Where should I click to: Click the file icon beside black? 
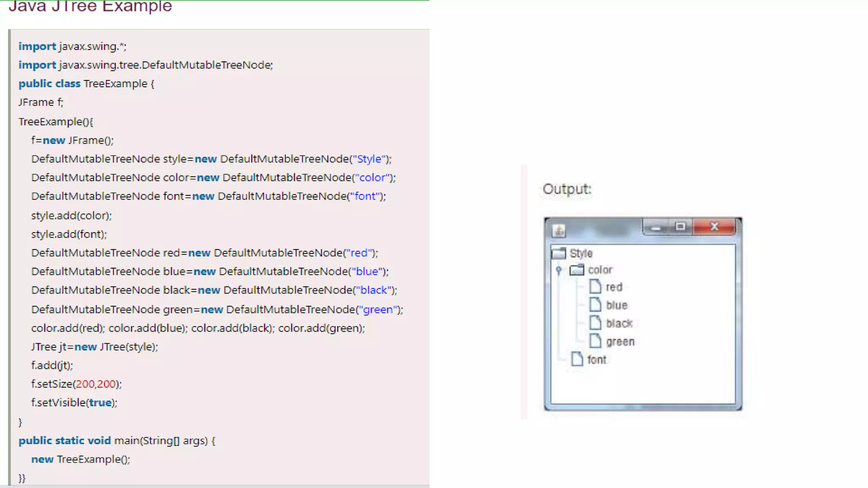[595, 323]
